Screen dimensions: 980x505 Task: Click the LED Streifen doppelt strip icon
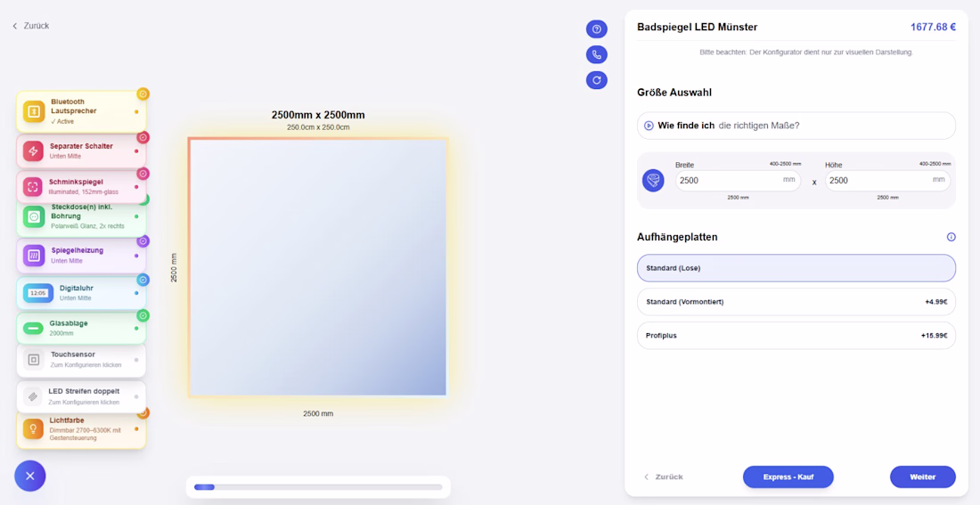pyautogui.click(x=32, y=396)
